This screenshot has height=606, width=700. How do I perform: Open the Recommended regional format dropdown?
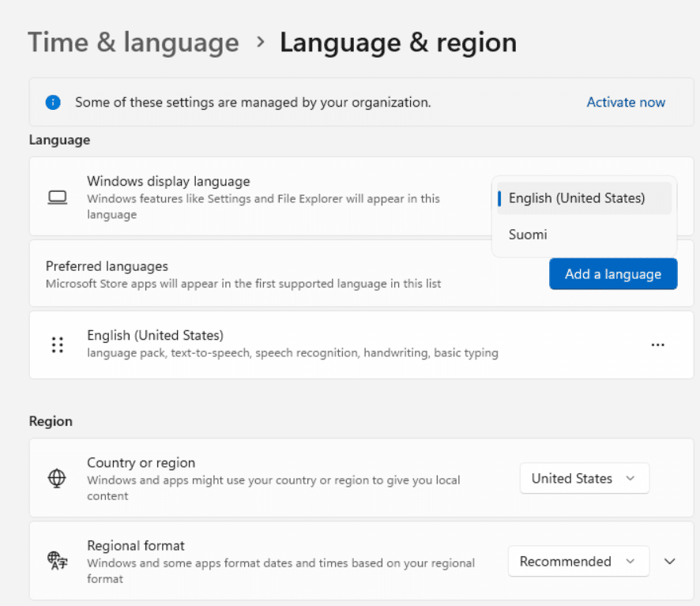click(578, 561)
